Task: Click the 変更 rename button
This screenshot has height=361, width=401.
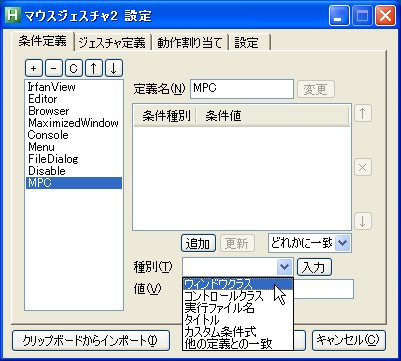Action: 315,89
